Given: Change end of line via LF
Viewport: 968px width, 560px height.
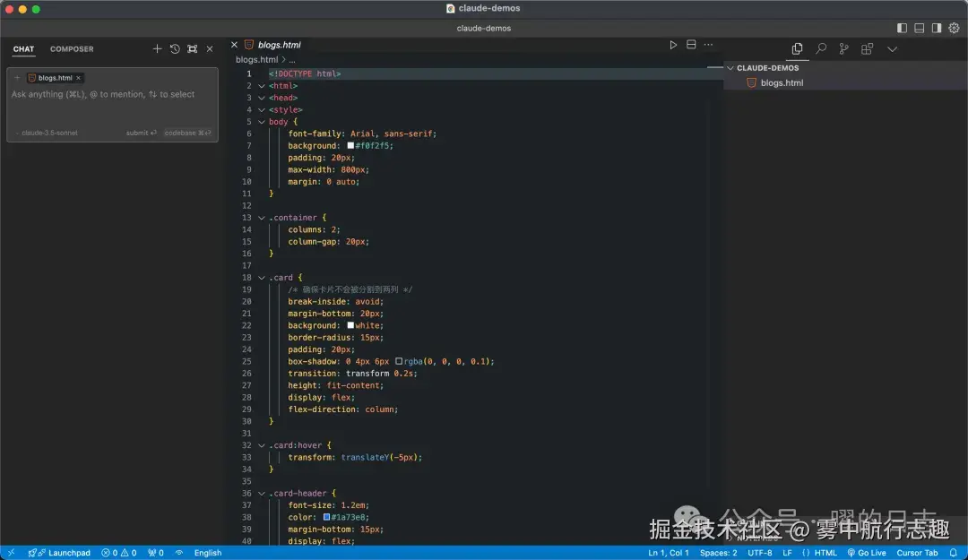Looking at the screenshot, I should 787,553.
